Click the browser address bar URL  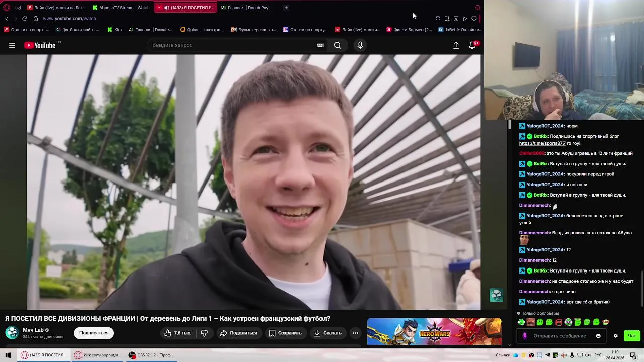click(69, 19)
